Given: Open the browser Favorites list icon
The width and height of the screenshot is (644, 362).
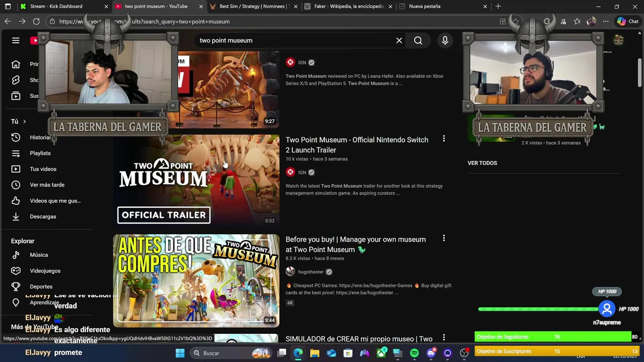Looking at the screenshot, I should (x=577, y=21).
